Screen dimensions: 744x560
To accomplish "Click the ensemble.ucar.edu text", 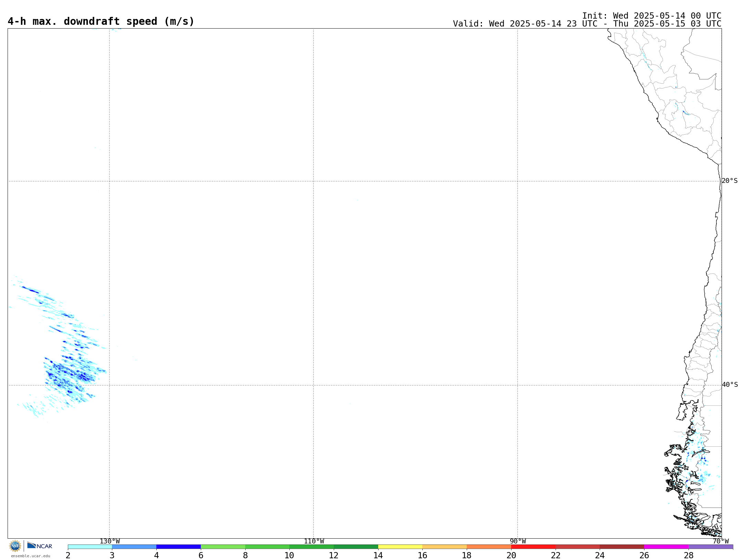I will (31, 556).
